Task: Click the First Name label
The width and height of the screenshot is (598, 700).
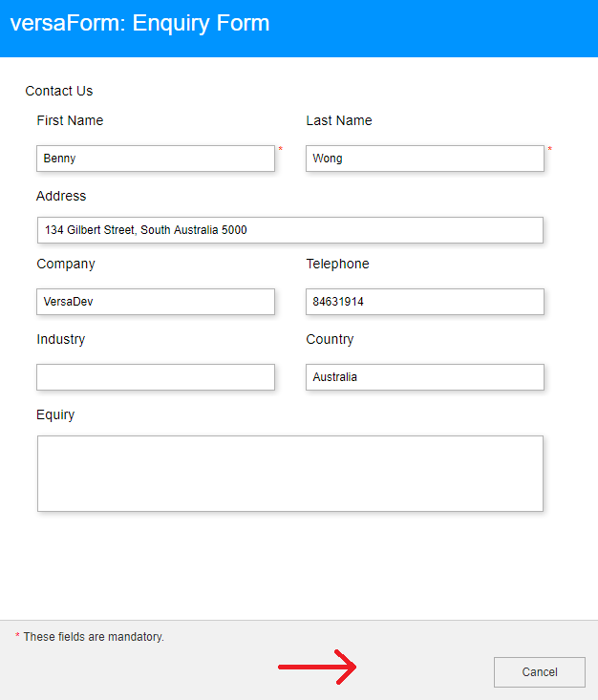Action: point(70,120)
